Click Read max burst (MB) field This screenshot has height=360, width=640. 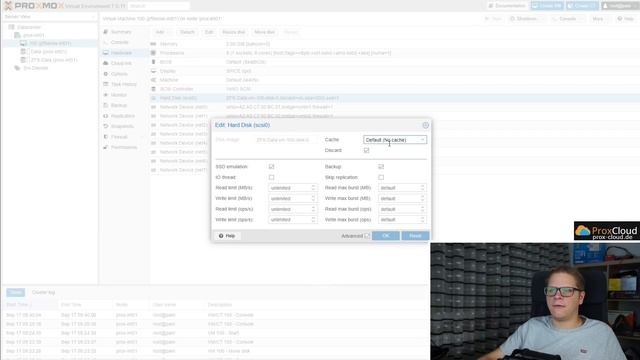tap(402, 188)
